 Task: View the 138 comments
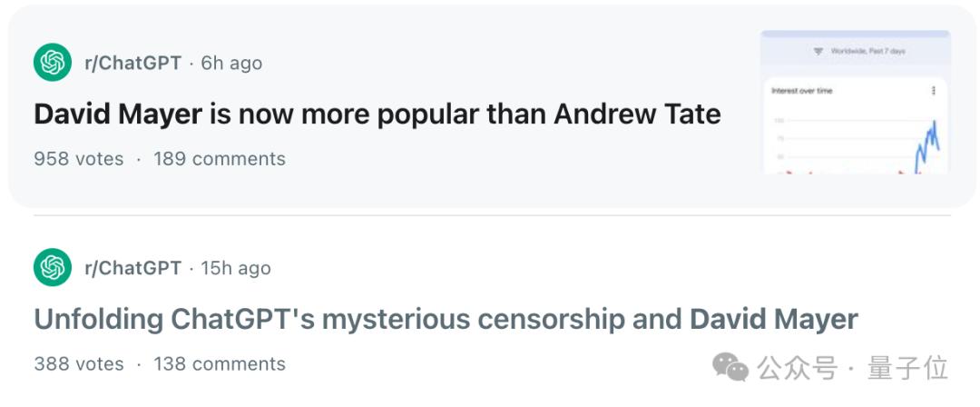coord(220,364)
